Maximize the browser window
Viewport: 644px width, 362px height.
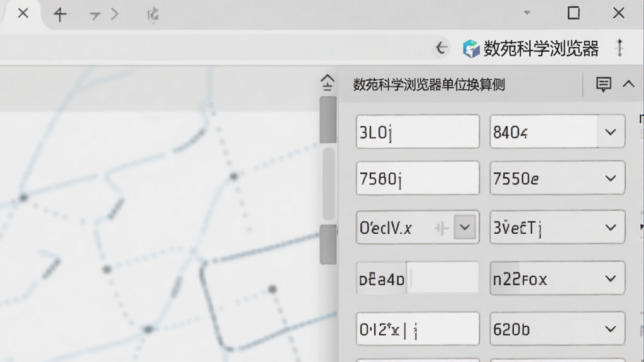click(x=574, y=13)
